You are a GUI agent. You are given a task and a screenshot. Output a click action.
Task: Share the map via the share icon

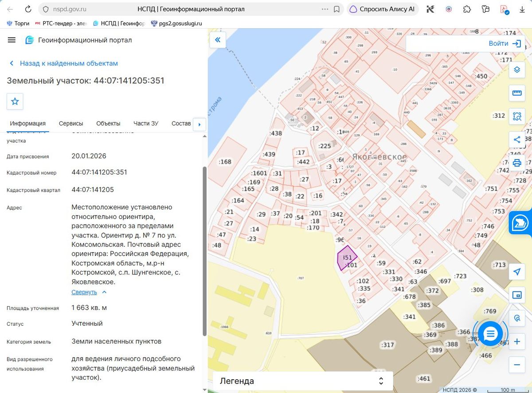click(x=517, y=140)
